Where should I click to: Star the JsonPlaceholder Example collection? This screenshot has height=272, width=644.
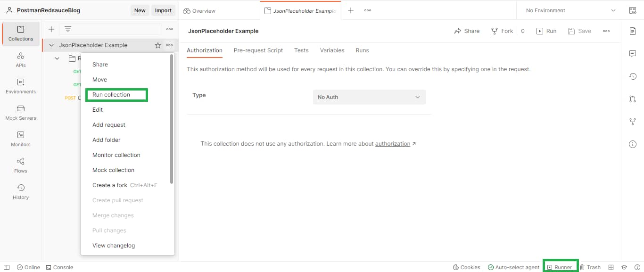[x=158, y=45]
